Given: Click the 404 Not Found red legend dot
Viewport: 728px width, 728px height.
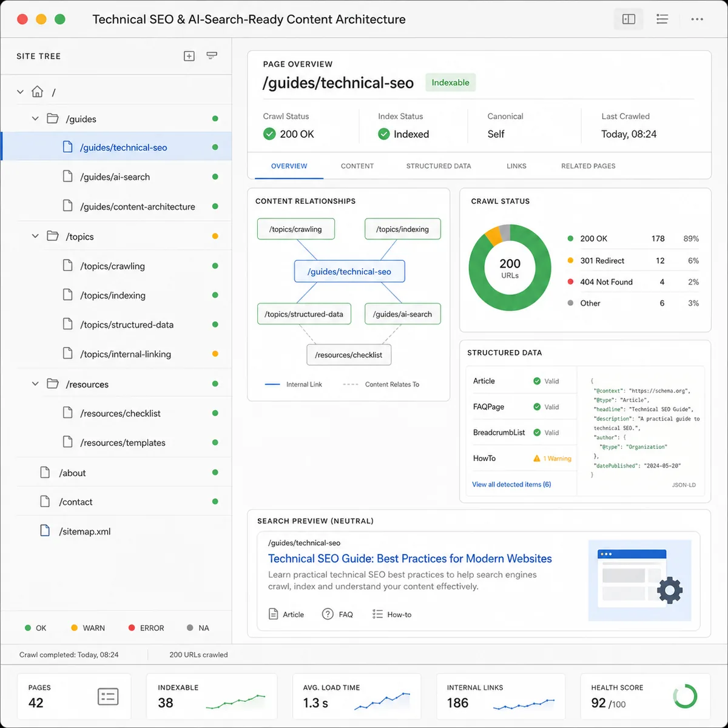Looking at the screenshot, I should point(570,281).
